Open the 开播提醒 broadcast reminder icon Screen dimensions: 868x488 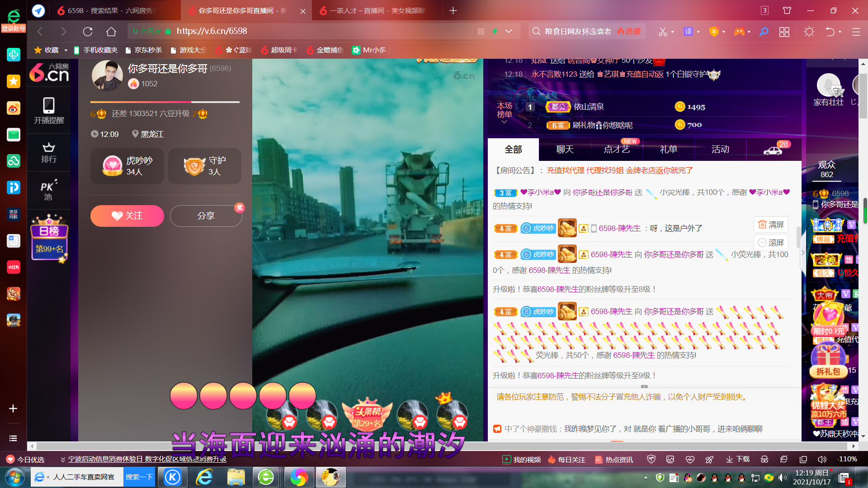coord(49,111)
